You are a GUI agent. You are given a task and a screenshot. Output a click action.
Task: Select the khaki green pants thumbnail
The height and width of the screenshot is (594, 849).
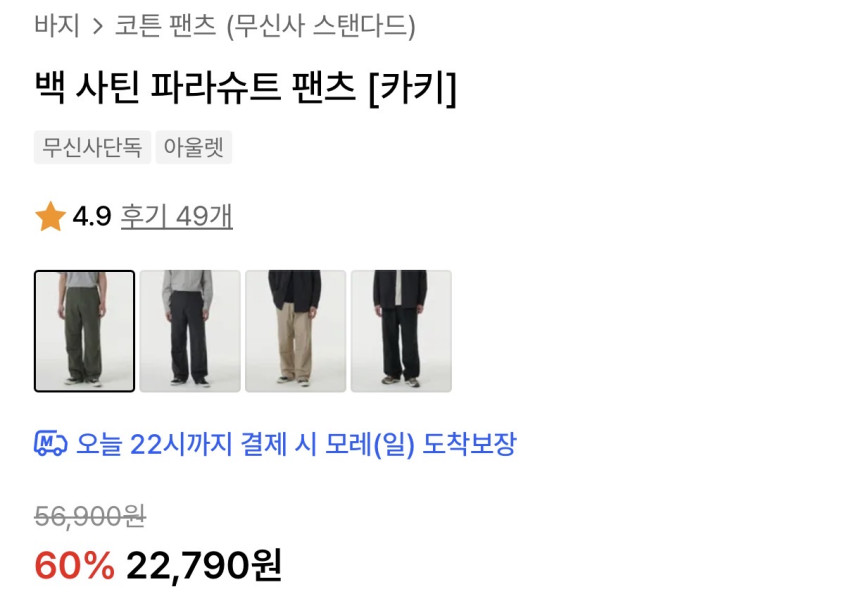(84, 331)
